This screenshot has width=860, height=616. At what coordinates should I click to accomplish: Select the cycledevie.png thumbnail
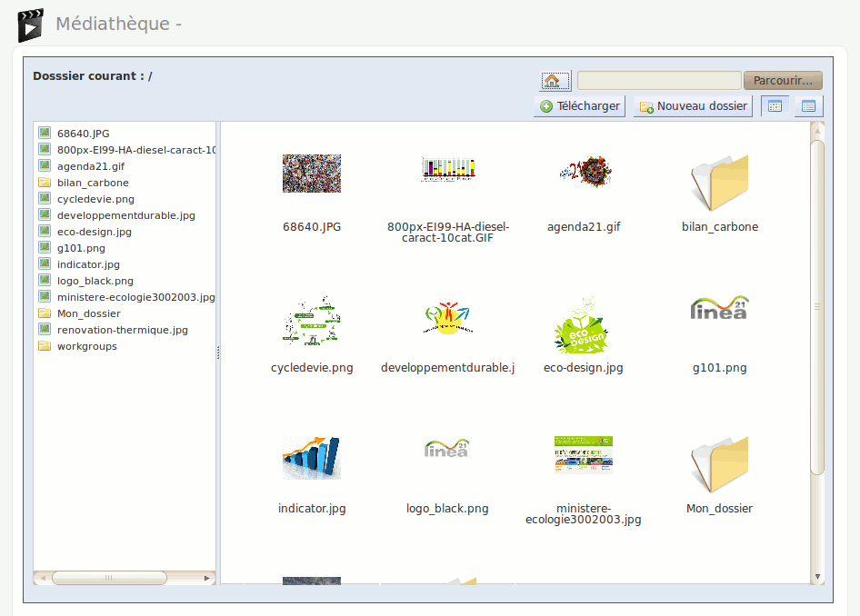click(312, 320)
